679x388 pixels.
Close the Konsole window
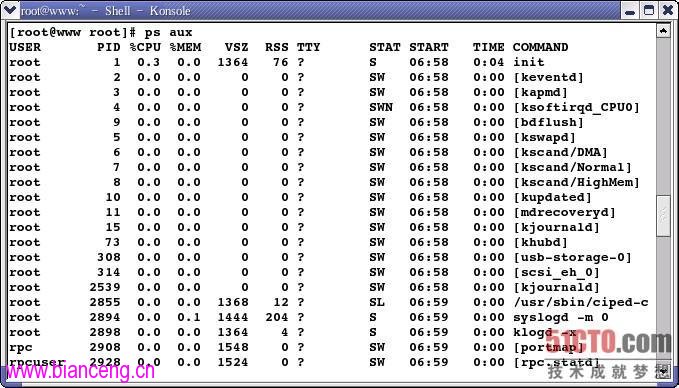667,10
